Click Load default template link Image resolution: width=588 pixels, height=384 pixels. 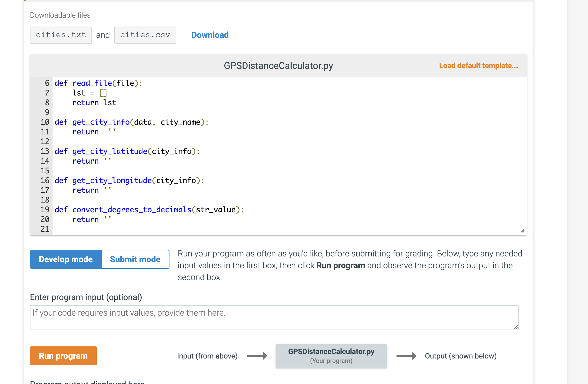[x=478, y=65]
